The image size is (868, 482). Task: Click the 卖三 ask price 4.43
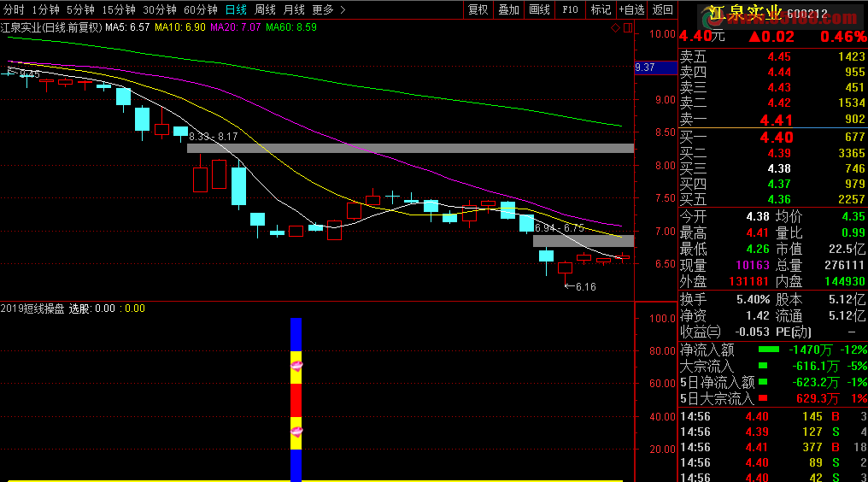779,87
